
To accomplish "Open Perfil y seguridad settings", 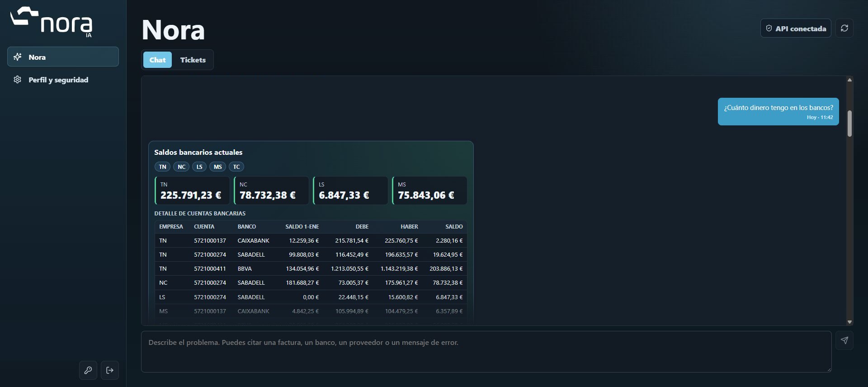I will (x=63, y=80).
